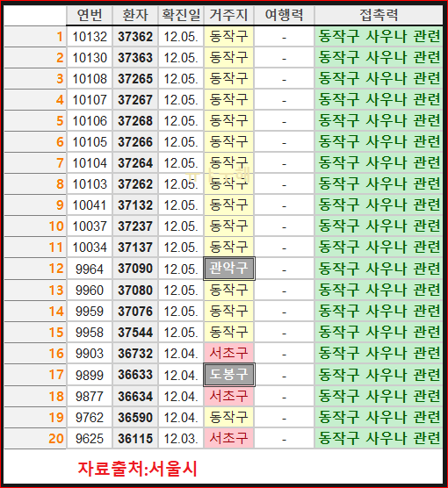The height and width of the screenshot is (488, 448).
Task: Click patient number 36732
Action: point(135,354)
